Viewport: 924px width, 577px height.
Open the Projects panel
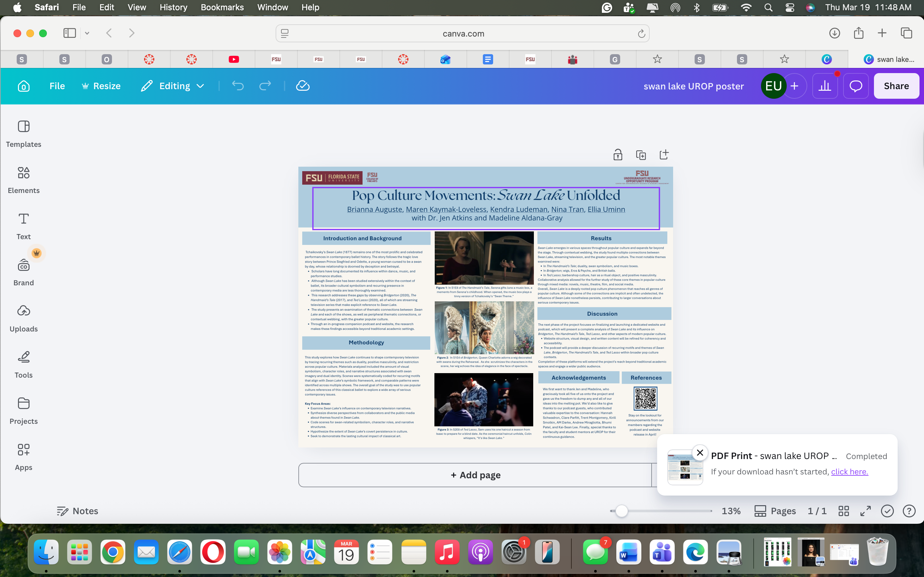23,410
